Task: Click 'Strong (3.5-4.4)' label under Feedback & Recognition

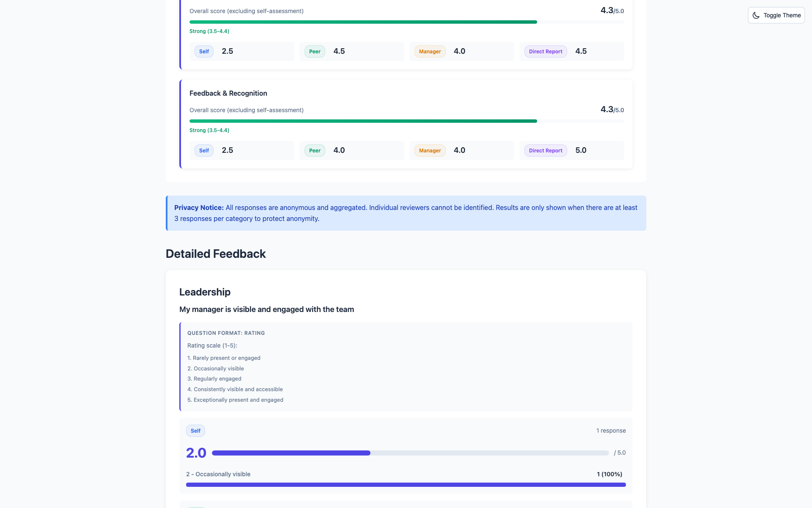Action: pyautogui.click(x=209, y=130)
